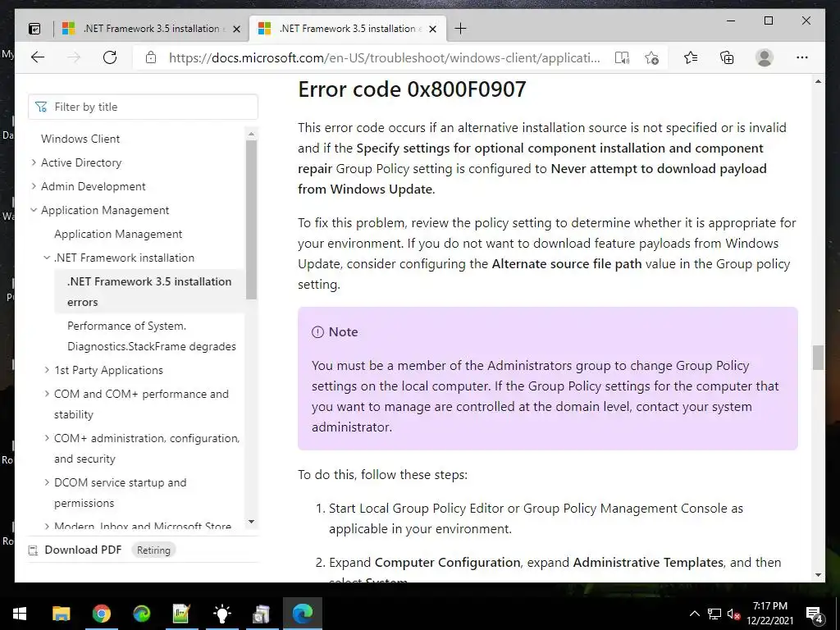Open a new browser tab

[460, 29]
